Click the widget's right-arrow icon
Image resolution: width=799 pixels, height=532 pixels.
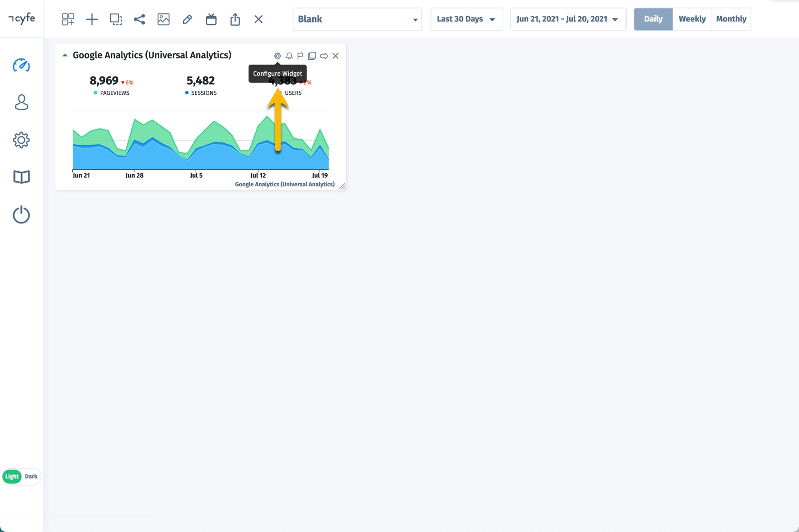324,56
